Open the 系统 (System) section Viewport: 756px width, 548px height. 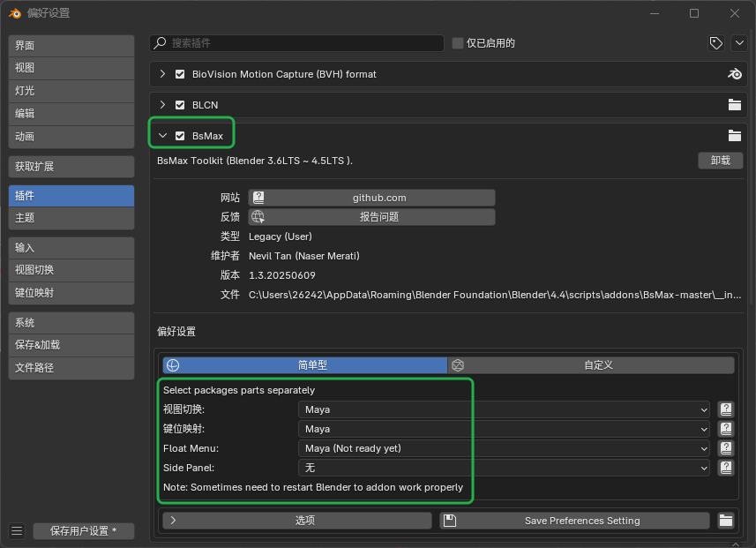[x=71, y=323]
